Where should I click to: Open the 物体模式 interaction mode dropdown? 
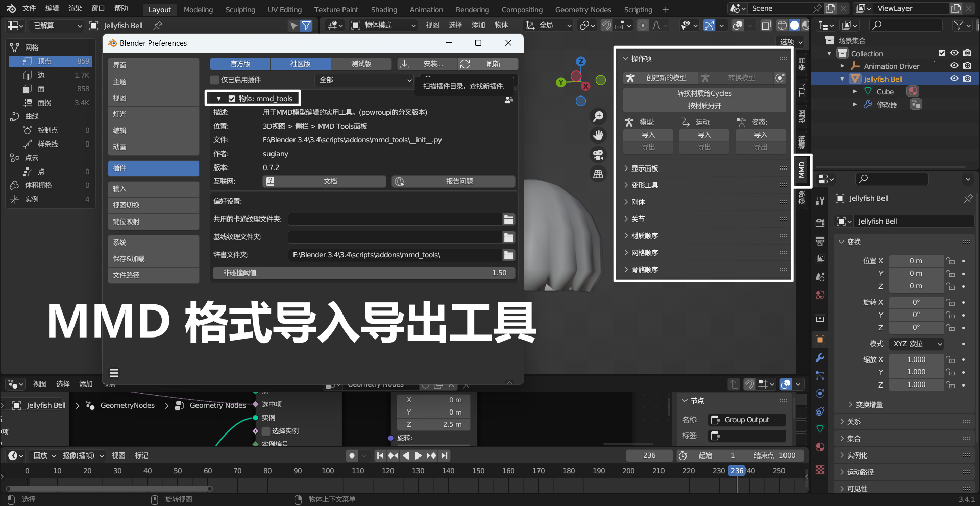384,25
